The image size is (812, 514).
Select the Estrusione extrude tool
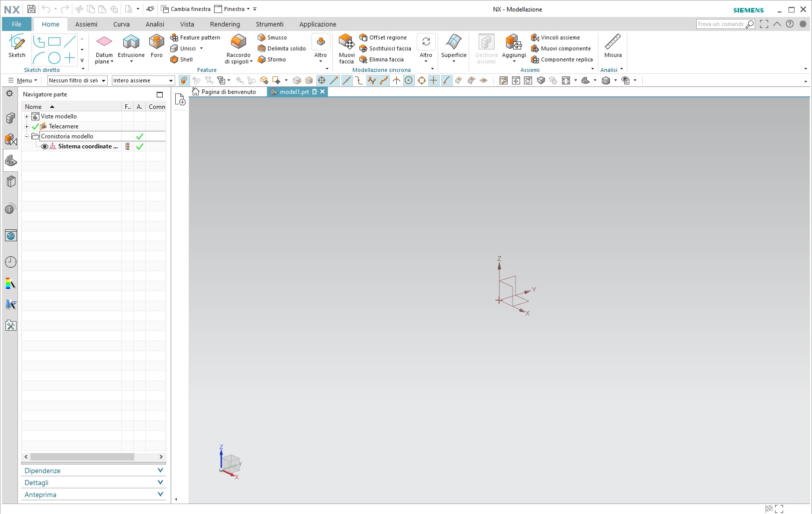[x=131, y=48]
